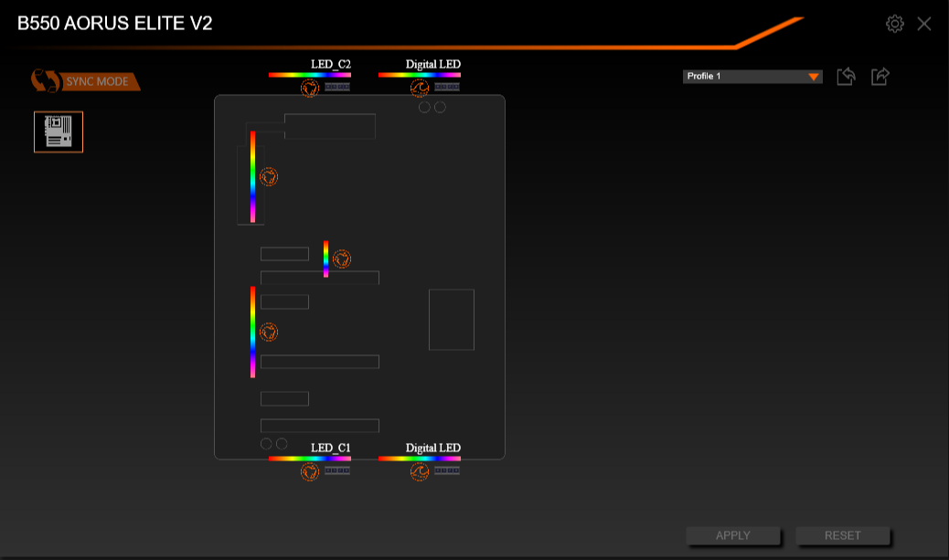The image size is (949, 560).
Task: Select the LED_C2 rainbow color bar
Action: tap(310, 75)
